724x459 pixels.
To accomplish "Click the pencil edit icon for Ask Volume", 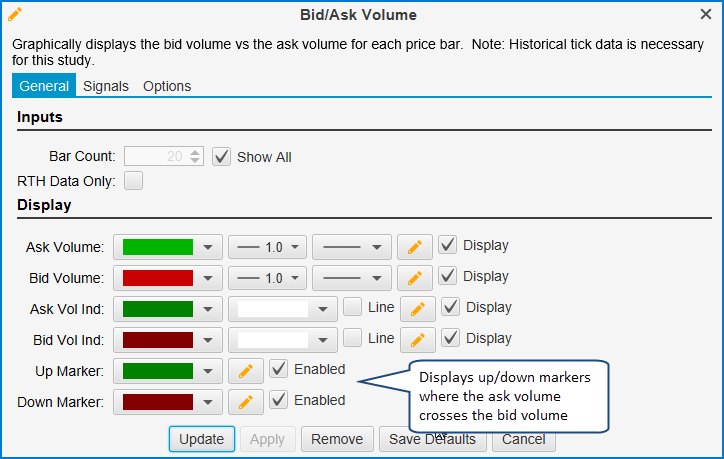I will [415, 247].
